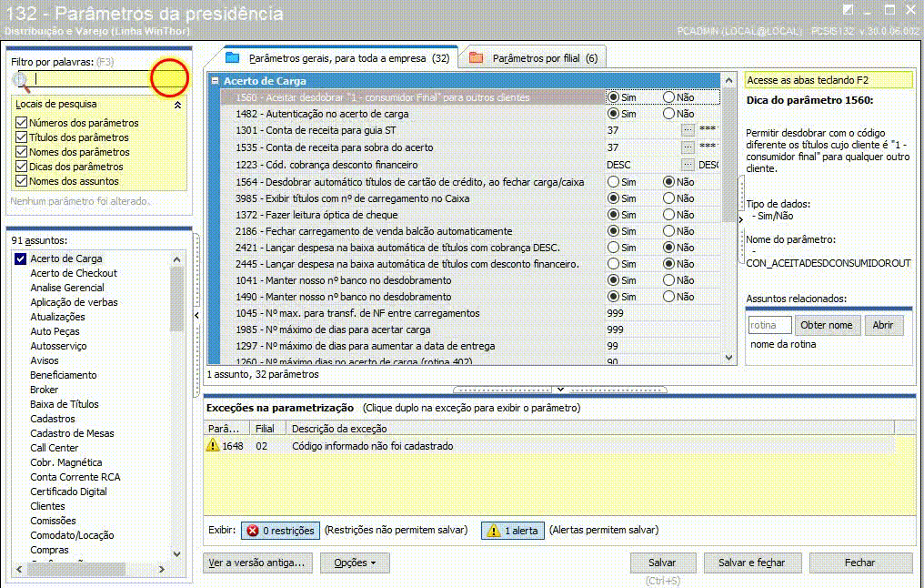
Task: Select Conta Corrente RCA subject
Action: [x=75, y=477]
